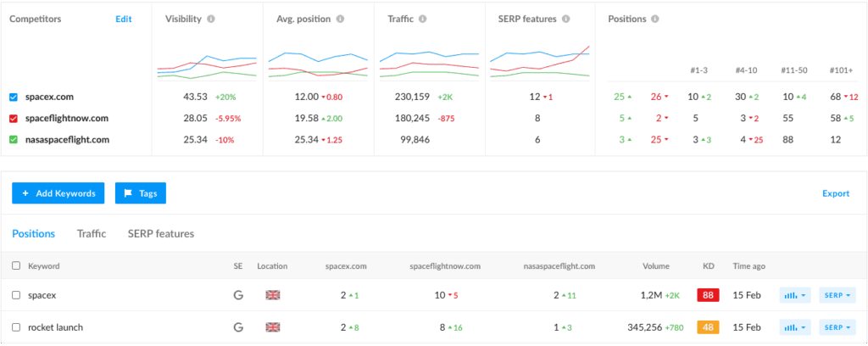Click UK flag in spacex keyword row
Viewport: 868px width, 346px height.
tap(272, 295)
